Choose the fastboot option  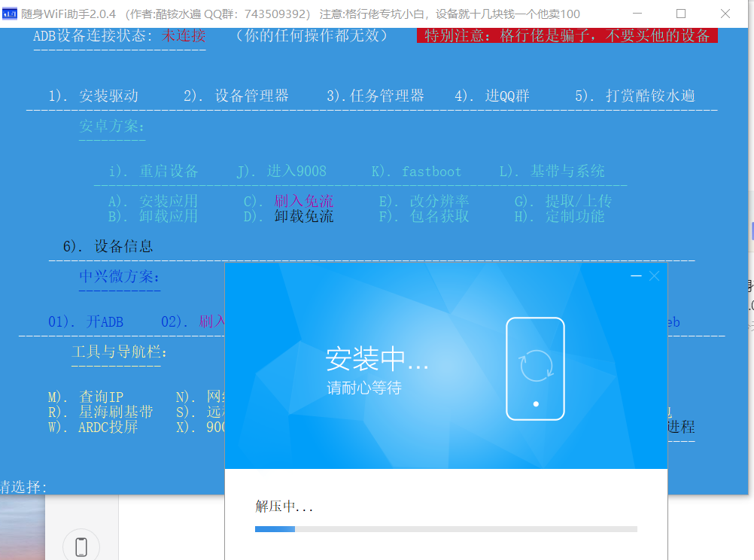click(416, 171)
